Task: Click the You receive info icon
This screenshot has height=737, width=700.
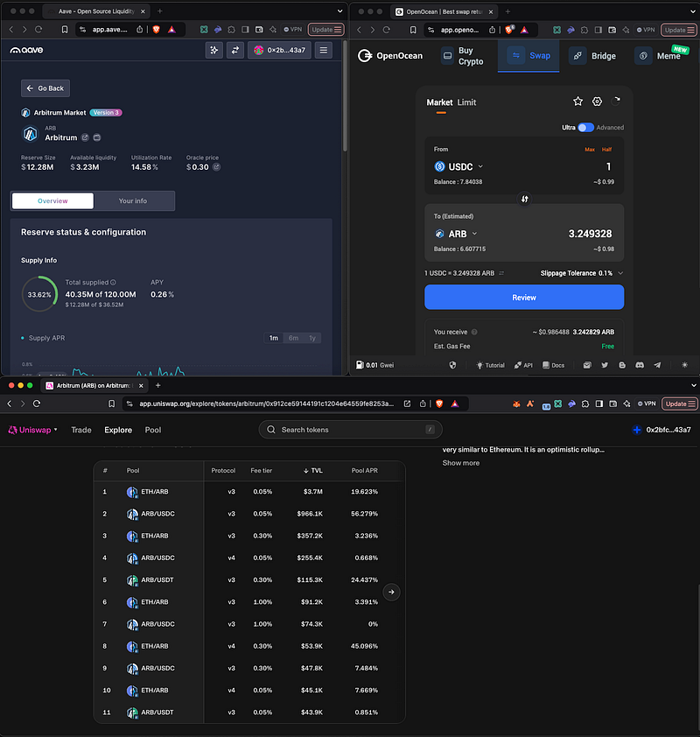Action: tap(474, 332)
